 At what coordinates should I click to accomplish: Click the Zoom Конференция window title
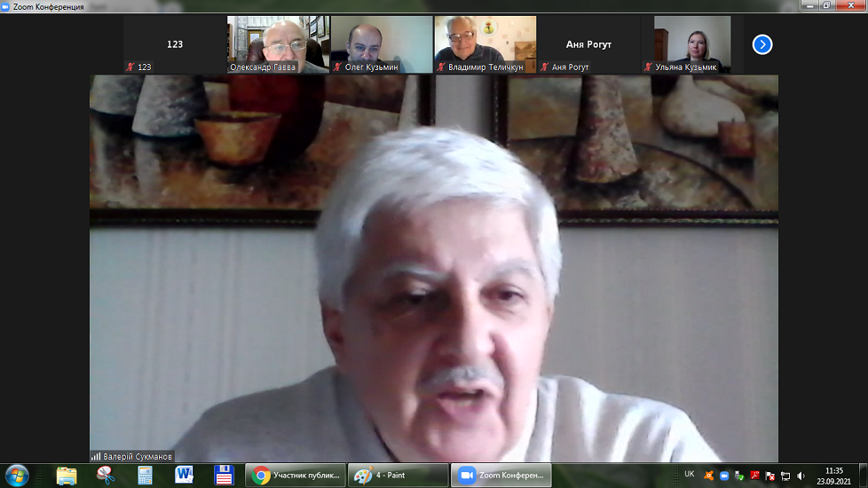point(49,6)
